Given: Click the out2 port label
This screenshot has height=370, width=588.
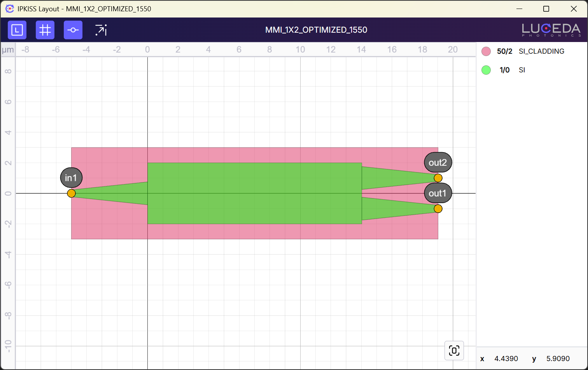Looking at the screenshot, I should click(x=438, y=163).
